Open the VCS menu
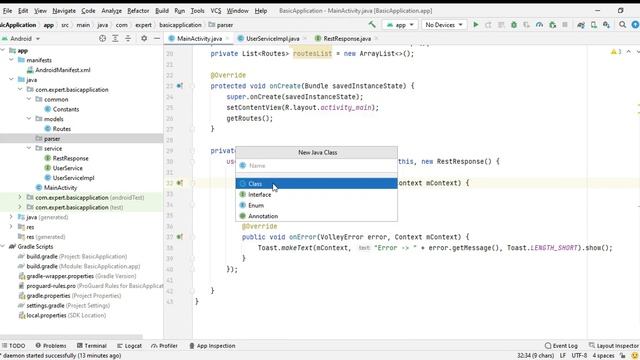This screenshot has width=640, height=360. (216, 11)
